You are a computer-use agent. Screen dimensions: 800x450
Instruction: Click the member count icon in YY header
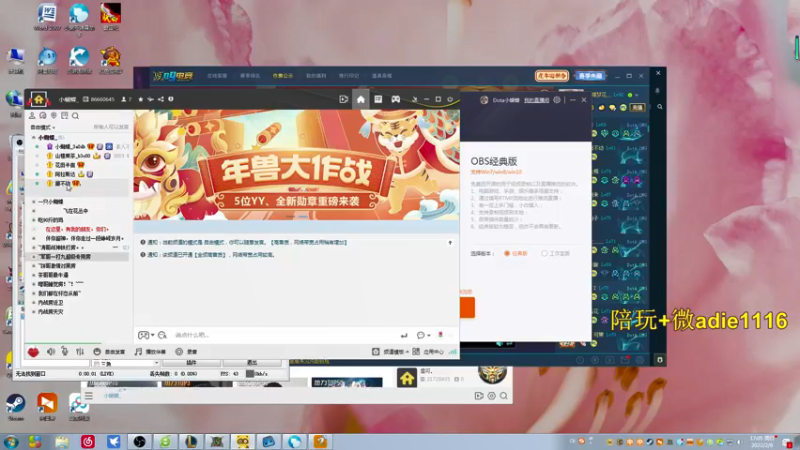124,99
